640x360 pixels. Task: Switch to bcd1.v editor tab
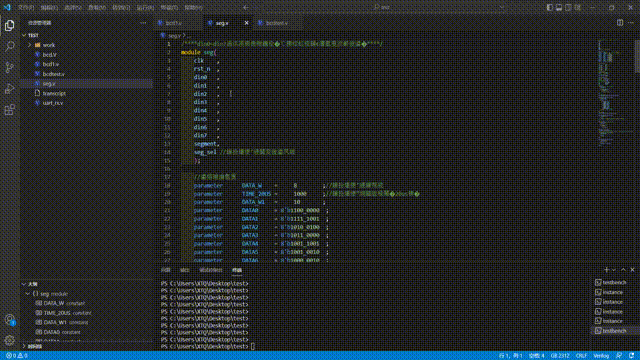point(178,23)
